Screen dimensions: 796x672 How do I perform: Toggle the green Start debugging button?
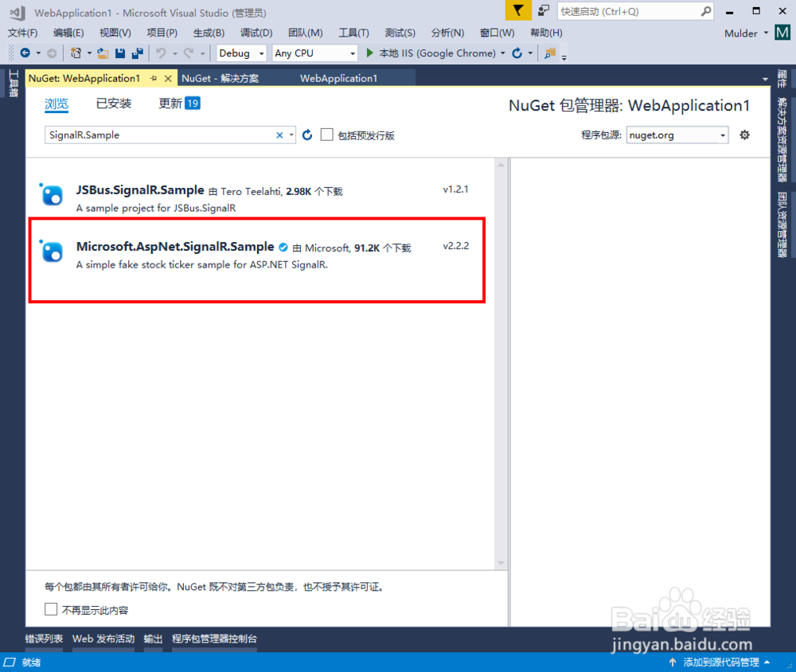371,53
